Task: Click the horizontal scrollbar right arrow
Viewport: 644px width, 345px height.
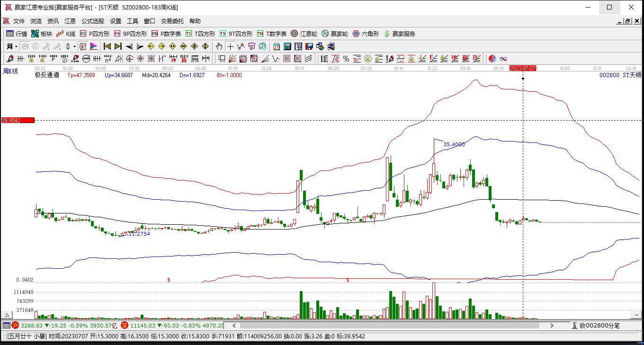Action: pyautogui.click(x=552, y=326)
